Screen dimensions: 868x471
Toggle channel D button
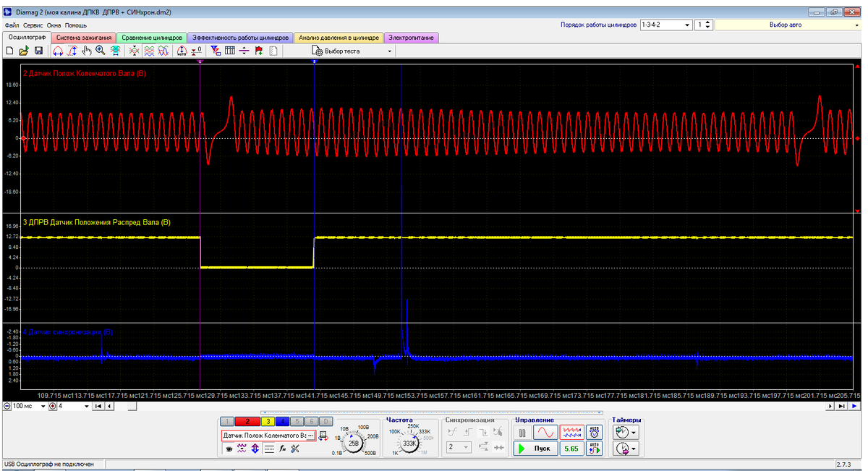(x=326, y=421)
